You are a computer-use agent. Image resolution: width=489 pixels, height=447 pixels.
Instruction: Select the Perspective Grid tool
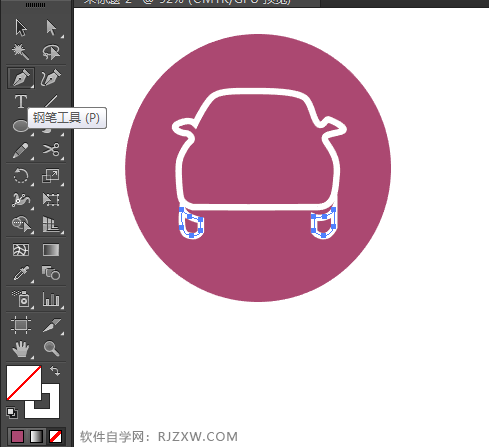[x=51, y=224]
